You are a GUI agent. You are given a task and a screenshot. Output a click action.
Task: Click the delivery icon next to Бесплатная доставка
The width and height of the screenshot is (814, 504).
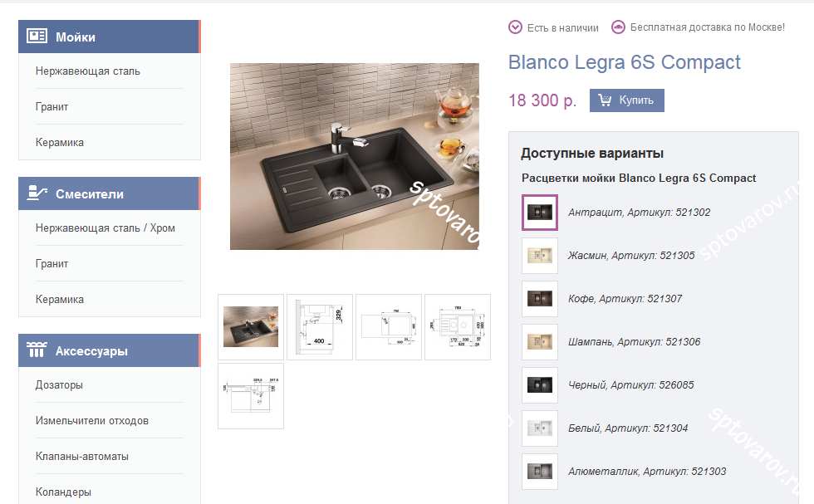[x=618, y=27]
